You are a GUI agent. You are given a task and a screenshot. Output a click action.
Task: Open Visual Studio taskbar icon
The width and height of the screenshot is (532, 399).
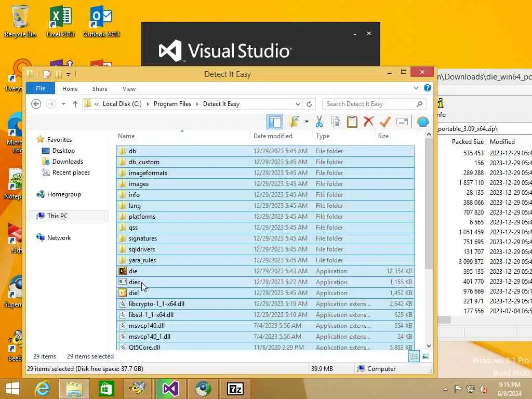point(170,389)
